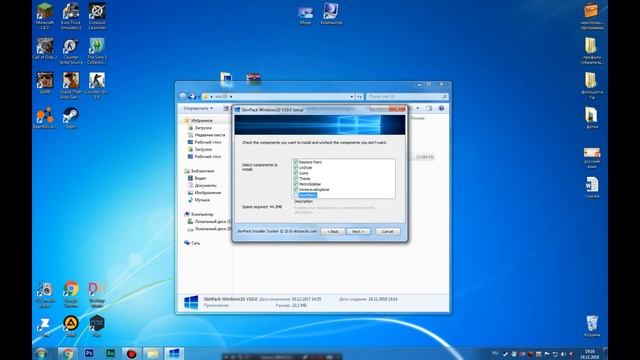
Task: Switch to Explorer folder taskbar button
Action: point(152,353)
